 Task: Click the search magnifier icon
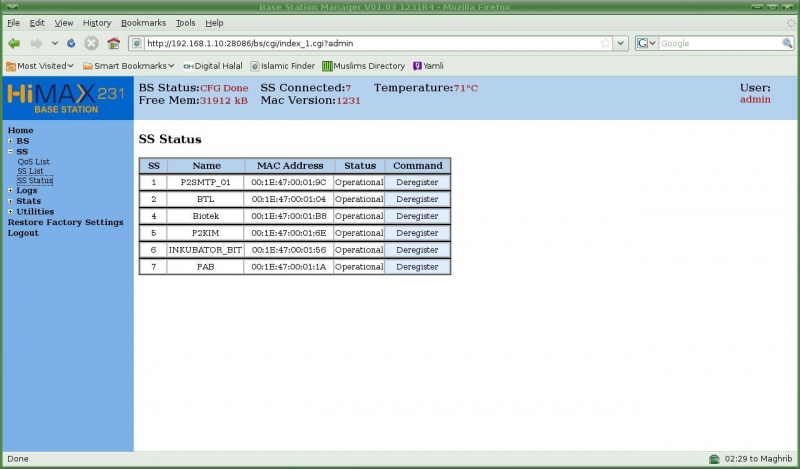787,43
